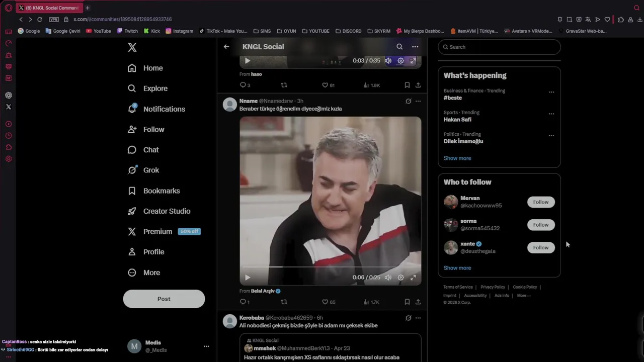Screen dimensions: 644x362
Task: Share the Nname post
Action: (418, 302)
